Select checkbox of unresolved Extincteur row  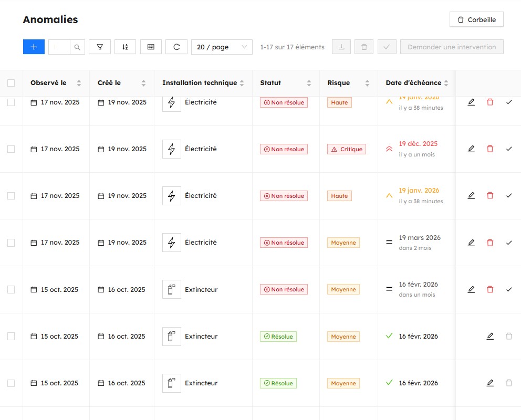coord(11,289)
